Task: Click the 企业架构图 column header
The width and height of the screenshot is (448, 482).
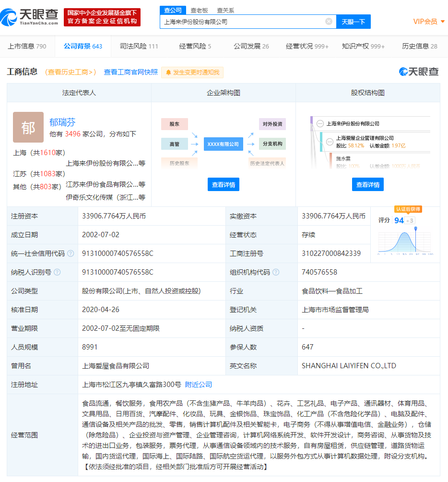Action: tap(223, 93)
